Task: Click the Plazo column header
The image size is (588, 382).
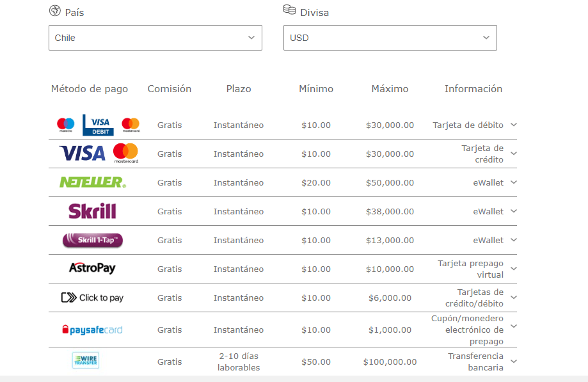Action: click(239, 89)
